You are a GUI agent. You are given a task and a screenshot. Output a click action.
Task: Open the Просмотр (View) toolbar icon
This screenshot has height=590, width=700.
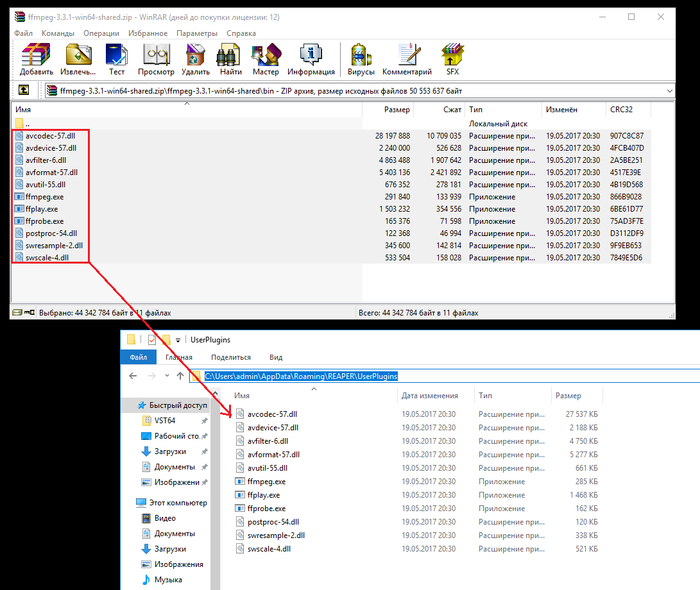coord(156,60)
